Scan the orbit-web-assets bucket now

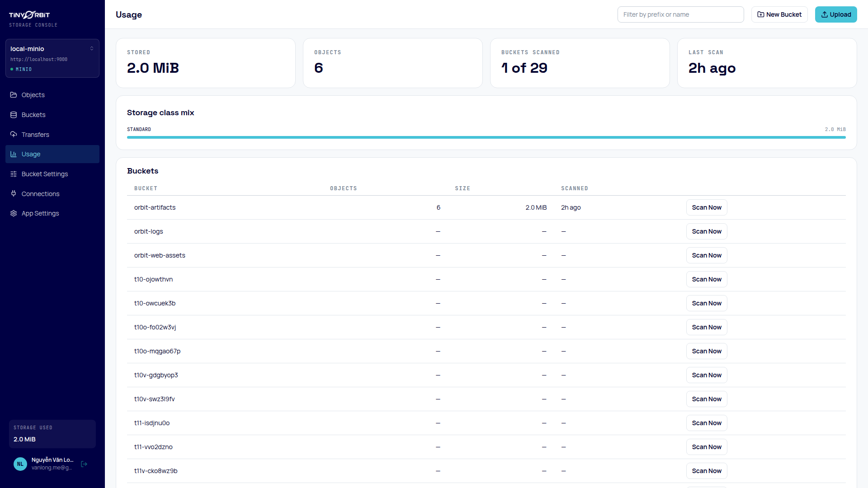click(707, 255)
